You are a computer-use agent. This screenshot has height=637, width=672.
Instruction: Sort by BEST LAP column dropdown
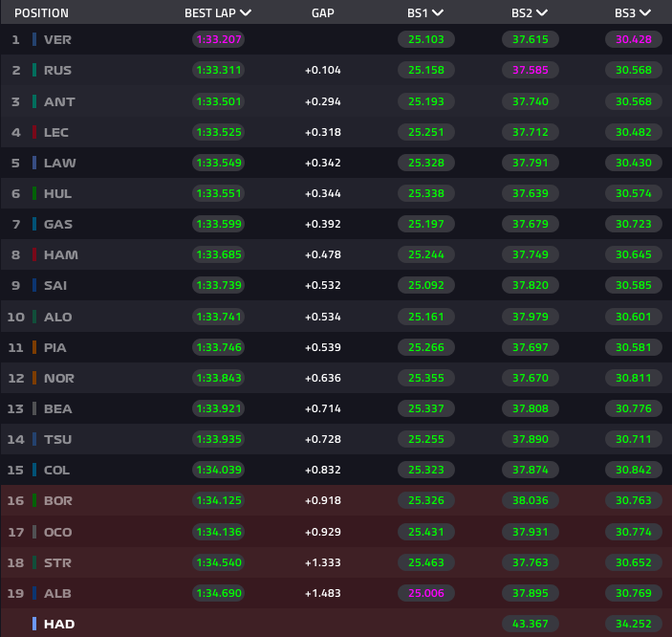pos(246,13)
